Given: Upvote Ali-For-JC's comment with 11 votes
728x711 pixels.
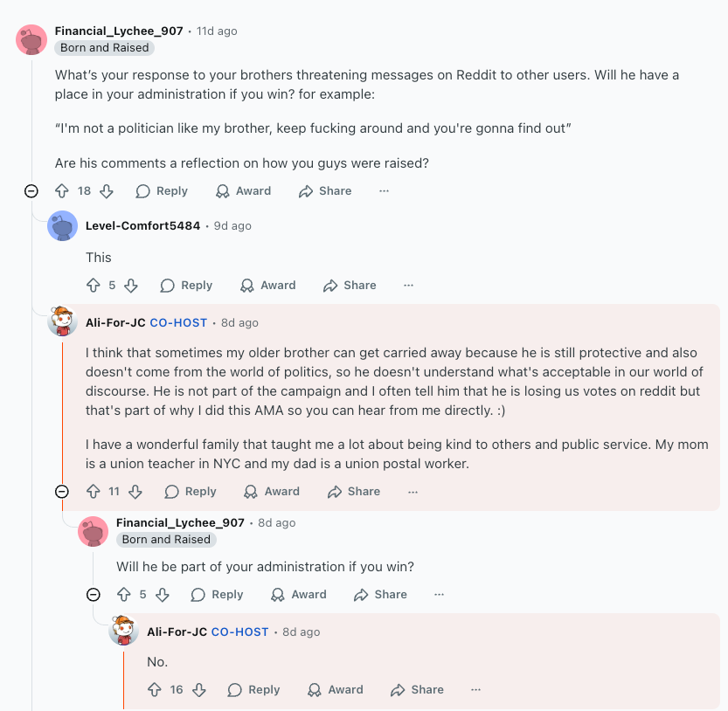Looking at the screenshot, I should pos(94,491).
